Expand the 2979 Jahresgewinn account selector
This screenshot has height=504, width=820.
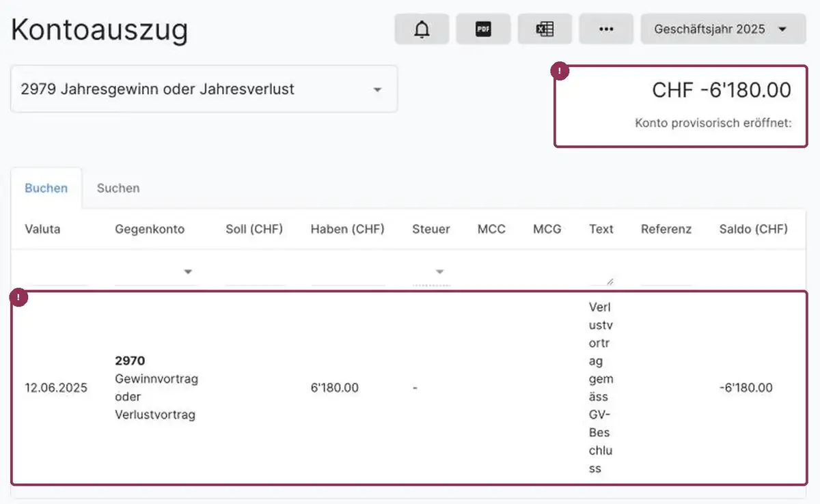click(x=204, y=89)
